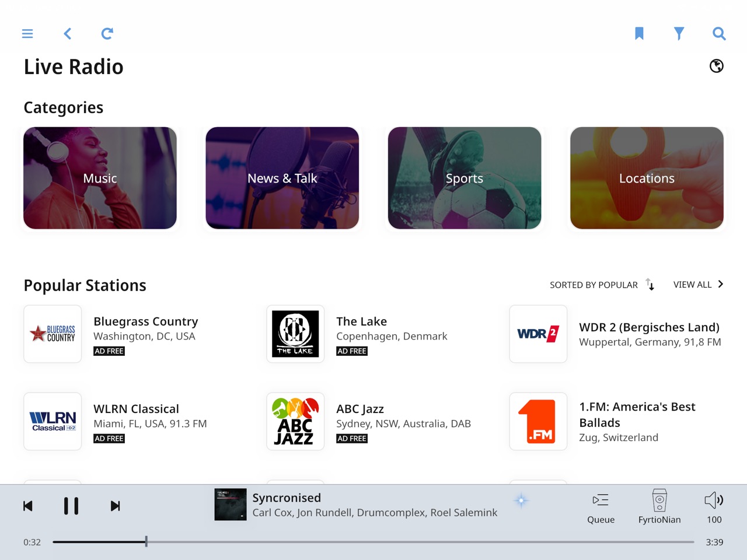The height and width of the screenshot is (560, 747).
Task: Click the globe region icon
Action: coord(717,66)
